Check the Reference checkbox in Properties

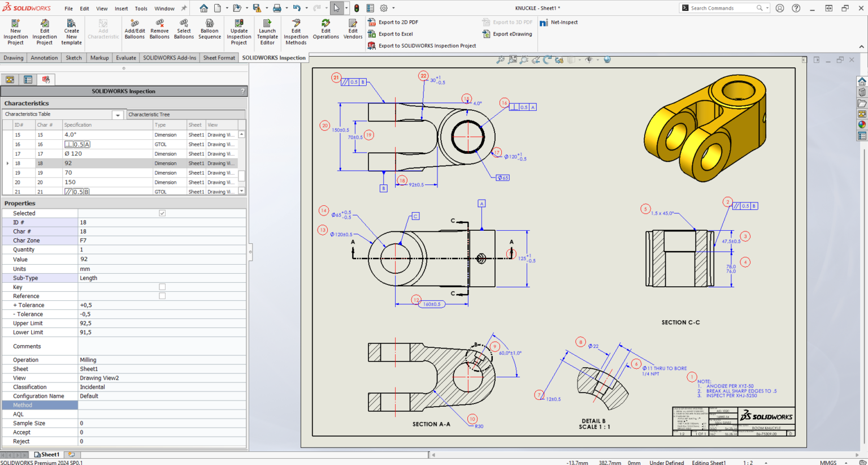point(162,296)
